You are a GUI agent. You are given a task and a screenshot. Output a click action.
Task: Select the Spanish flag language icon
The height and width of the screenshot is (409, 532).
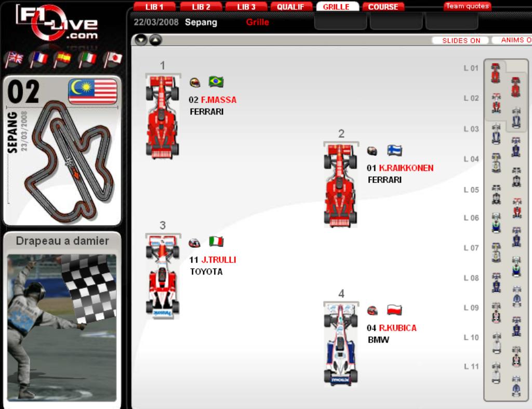pyautogui.click(x=63, y=59)
